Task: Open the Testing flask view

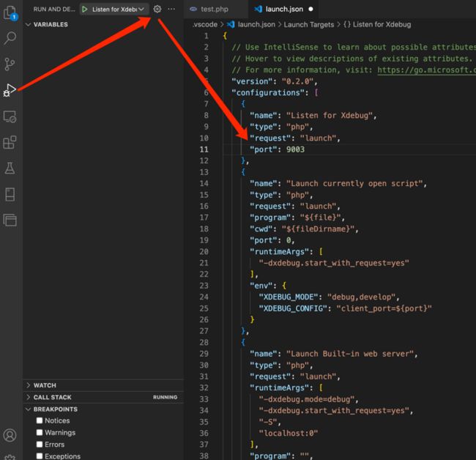Action: coord(10,168)
